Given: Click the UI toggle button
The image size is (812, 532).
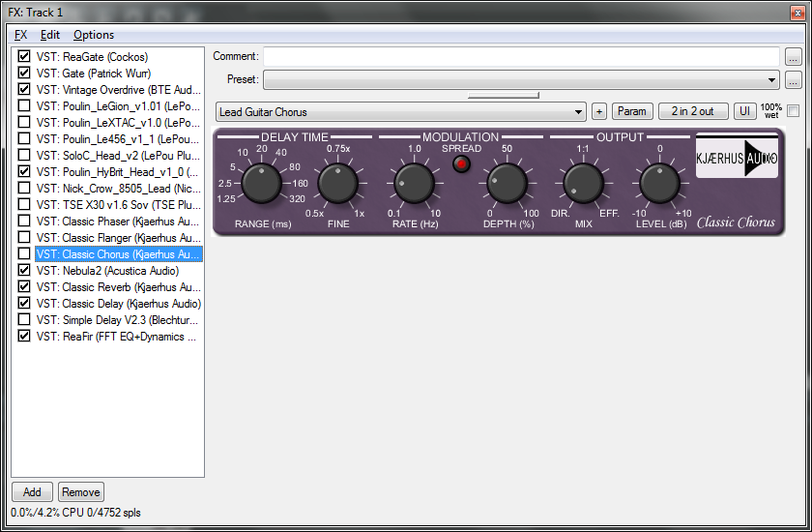Looking at the screenshot, I should [x=745, y=112].
